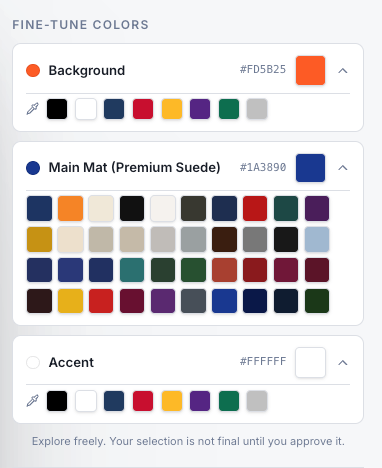Collapse the Main Mat section chevron
382x468 pixels.
pyautogui.click(x=343, y=168)
